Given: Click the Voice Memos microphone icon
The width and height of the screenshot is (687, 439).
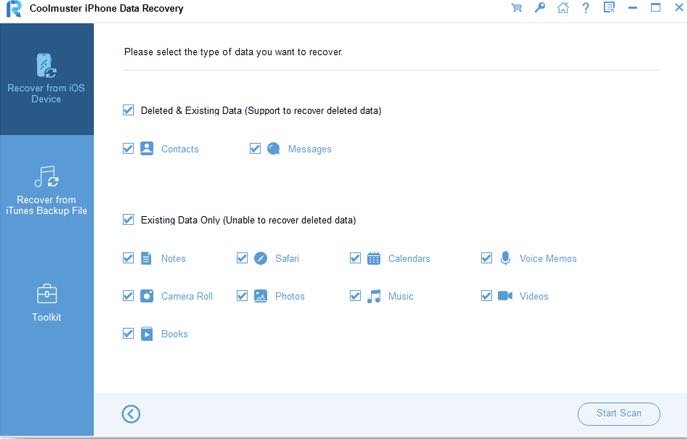Looking at the screenshot, I should (505, 258).
